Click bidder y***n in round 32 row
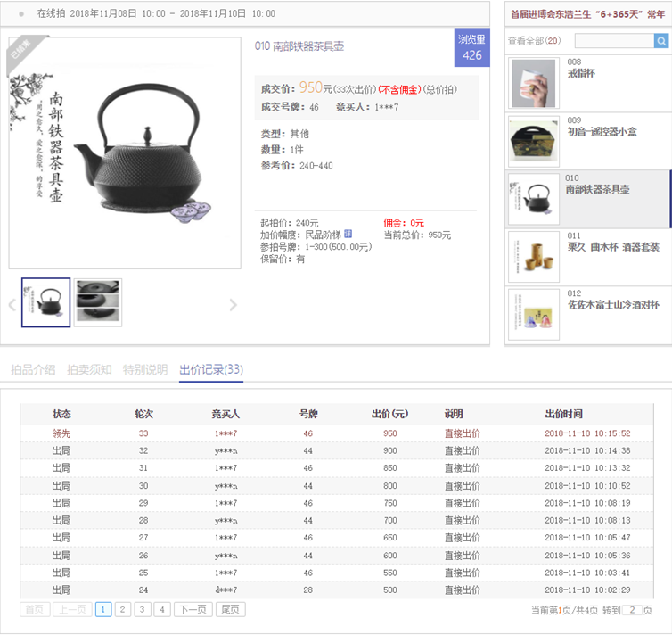 point(225,451)
